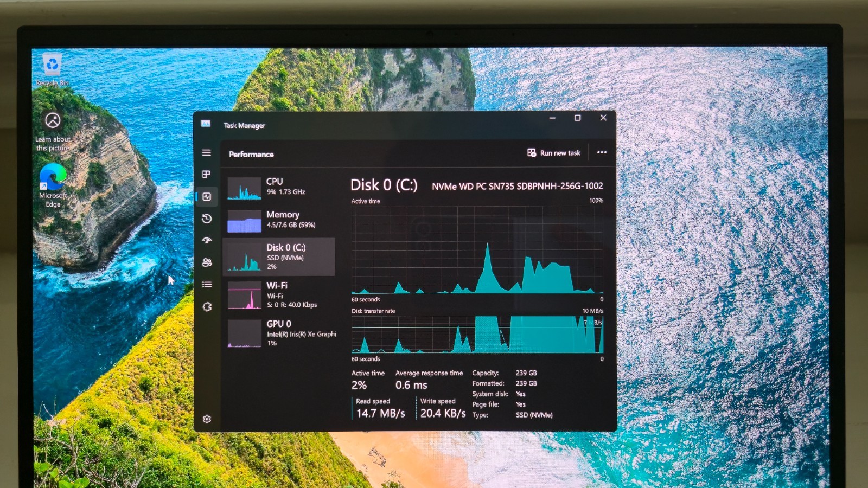Image resolution: width=868 pixels, height=488 pixels.
Task: Click the 9% 1.73 GHz CPU text
Action: click(x=286, y=192)
